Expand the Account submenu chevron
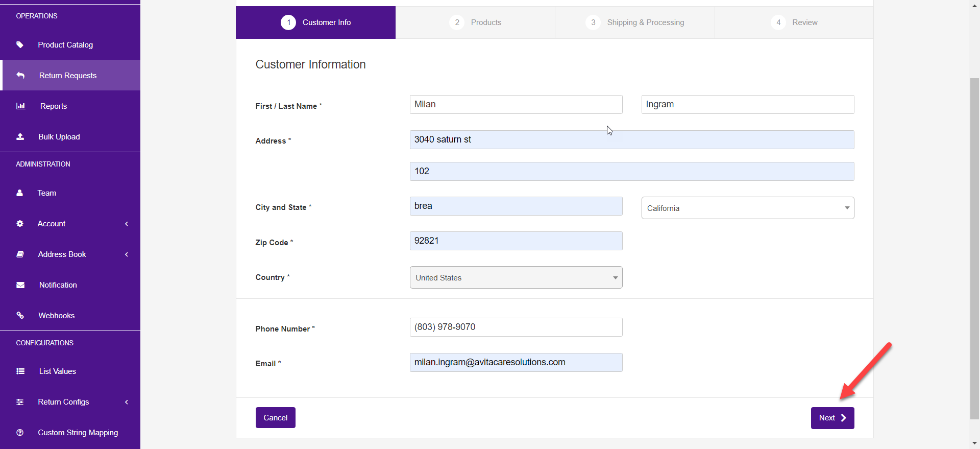This screenshot has height=449, width=980. [127, 224]
